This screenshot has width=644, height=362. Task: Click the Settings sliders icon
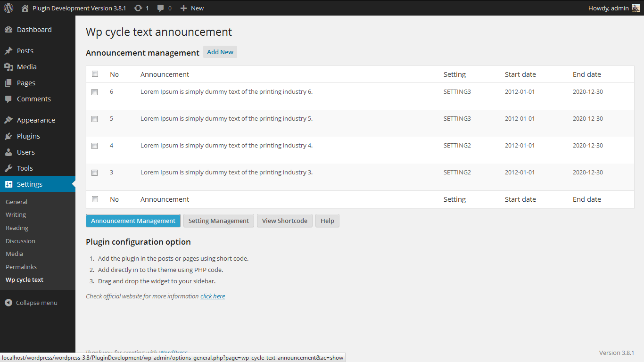click(x=8, y=184)
